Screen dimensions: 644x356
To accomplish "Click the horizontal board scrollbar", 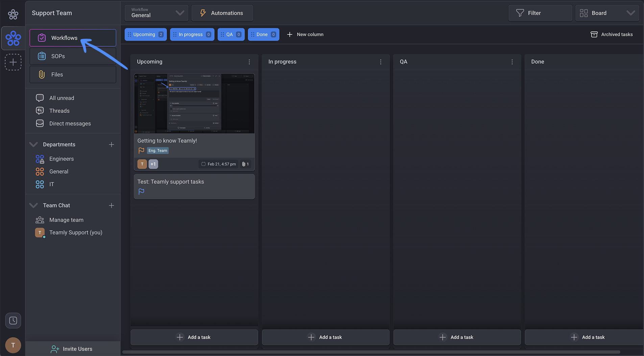I will [x=371, y=352].
